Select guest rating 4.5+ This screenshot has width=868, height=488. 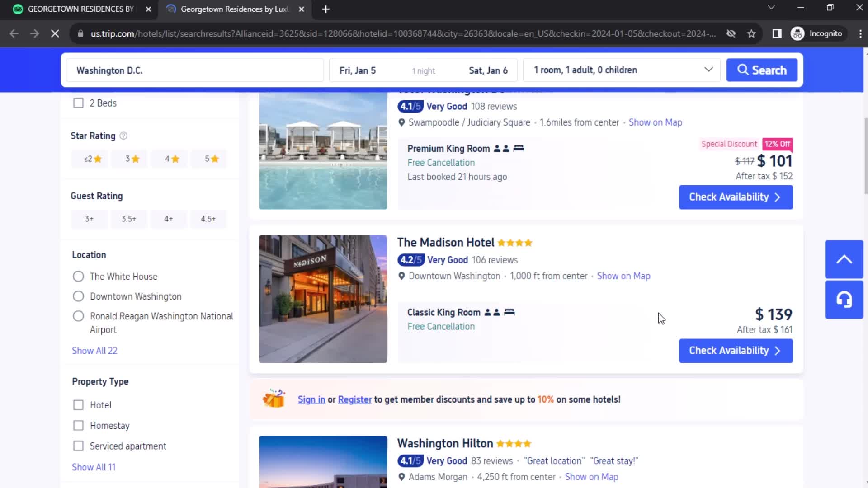tap(208, 219)
